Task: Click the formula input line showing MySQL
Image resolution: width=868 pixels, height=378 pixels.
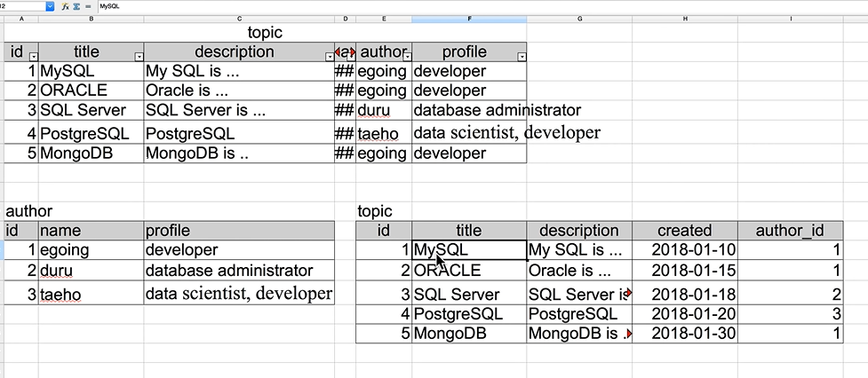Action: (x=482, y=6)
